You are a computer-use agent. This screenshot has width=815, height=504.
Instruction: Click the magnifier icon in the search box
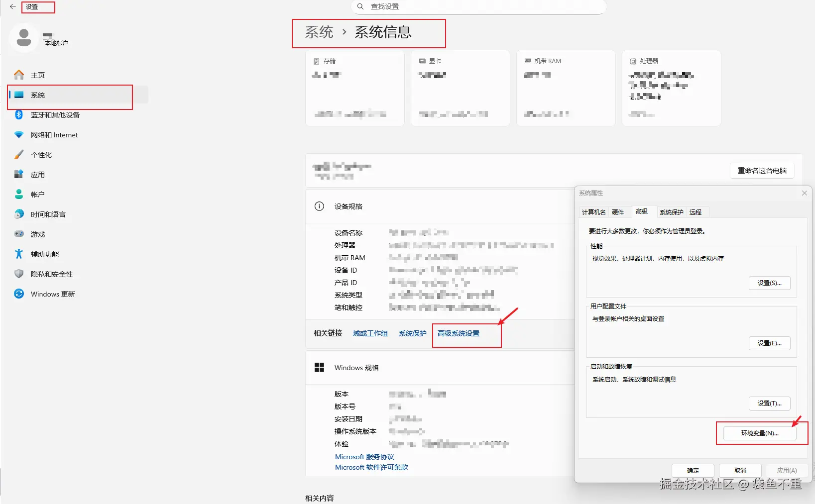tap(360, 6)
